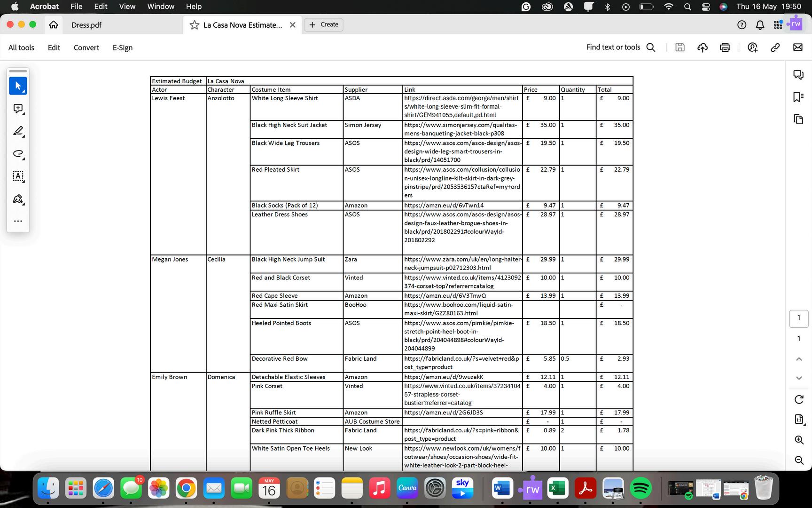This screenshot has height=508, width=812.
Task: Open the View menu
Action: 127,7
